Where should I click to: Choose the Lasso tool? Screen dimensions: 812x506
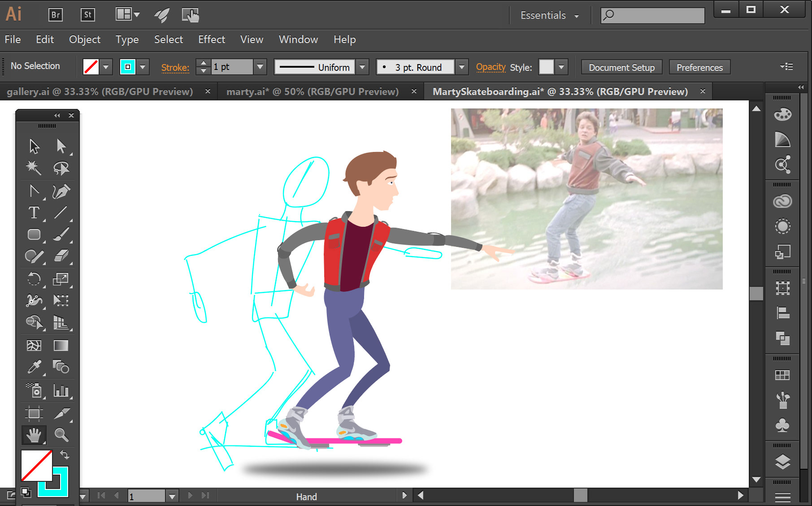point(61,168)
